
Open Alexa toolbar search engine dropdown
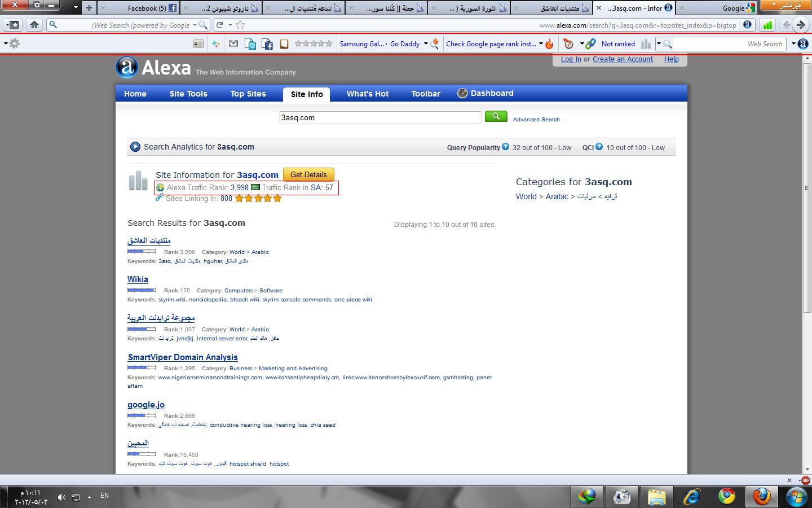658,43
